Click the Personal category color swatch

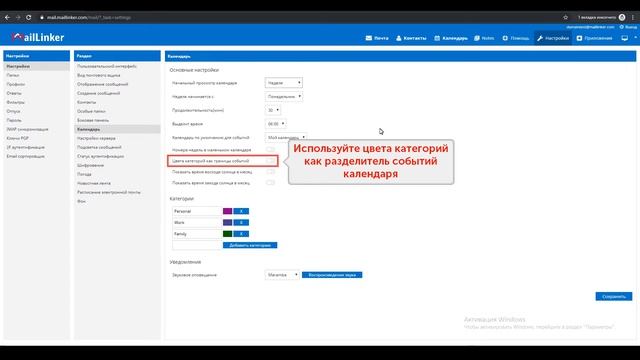[227, 211]
